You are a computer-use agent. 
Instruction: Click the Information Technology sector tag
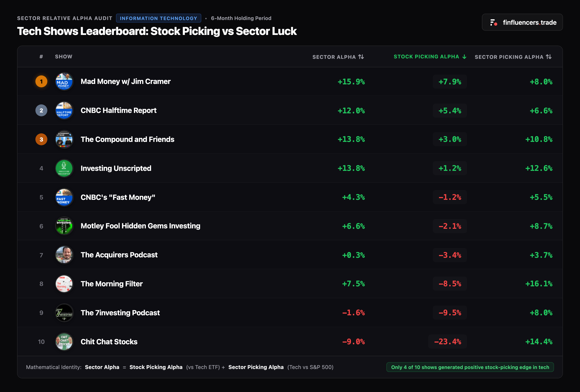(158, 18)
